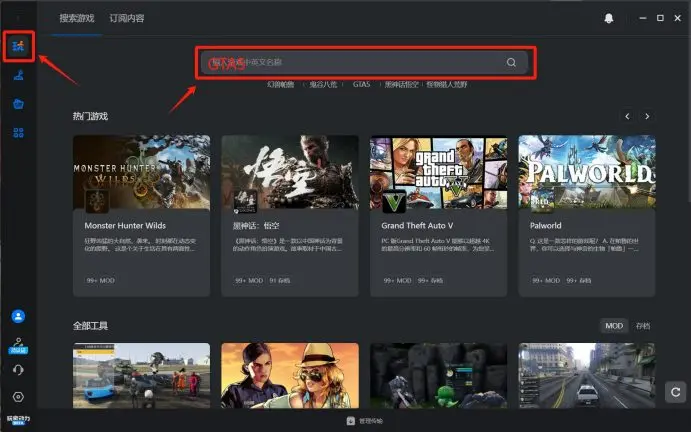Open the blue folder icon in sidebar
Screen dimensions: 691x432
pos(18,103)
